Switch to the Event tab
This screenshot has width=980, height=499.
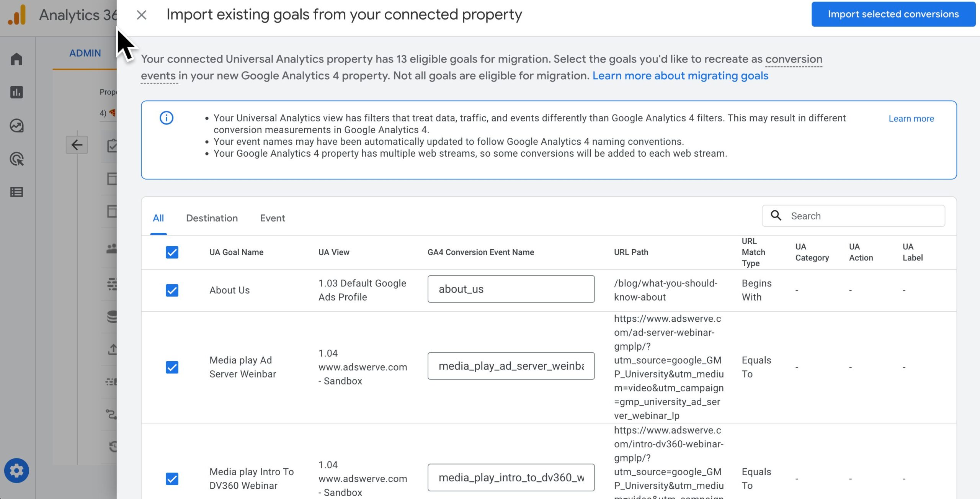point(273,218)
